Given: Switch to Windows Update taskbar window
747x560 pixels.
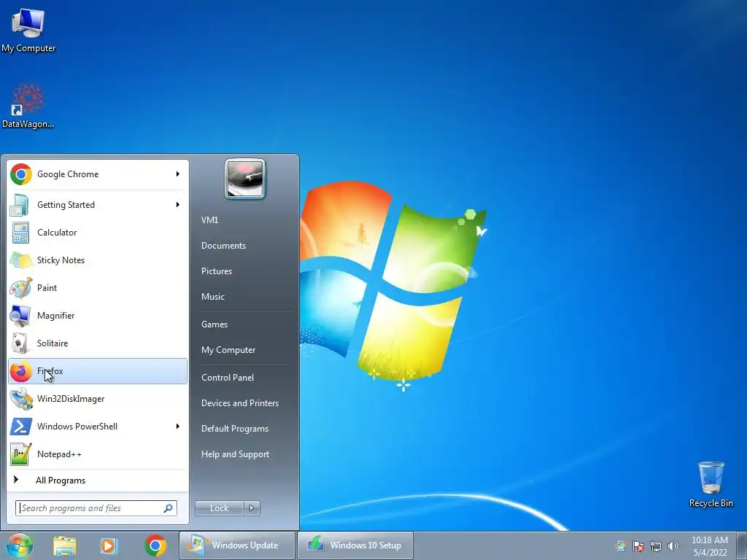Looking at the screenshot, I should 237,545.
